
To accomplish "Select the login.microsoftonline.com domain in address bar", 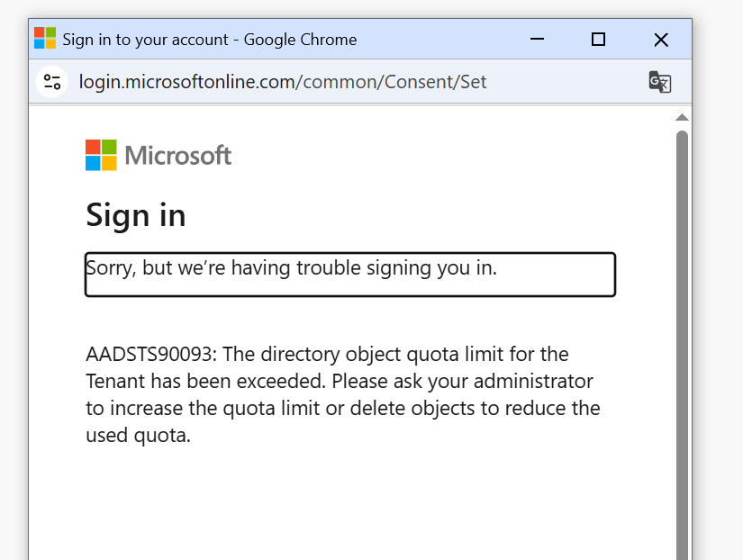I will tap(186, 82).
